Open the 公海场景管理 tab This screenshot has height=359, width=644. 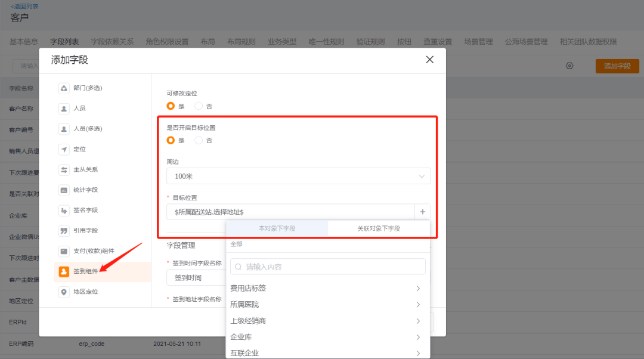click(x=526, y=42)
